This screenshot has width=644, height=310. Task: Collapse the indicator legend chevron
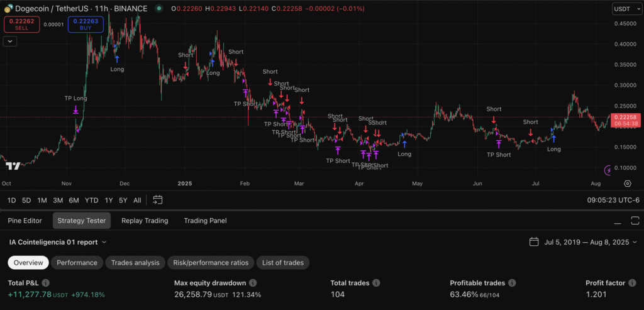10,41
